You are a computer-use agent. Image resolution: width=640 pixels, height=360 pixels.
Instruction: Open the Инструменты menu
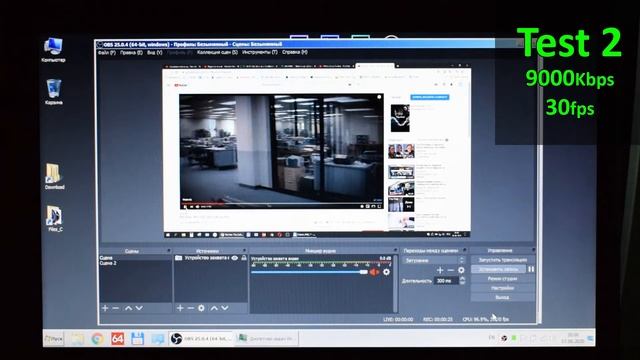click(x=260, y=52)
